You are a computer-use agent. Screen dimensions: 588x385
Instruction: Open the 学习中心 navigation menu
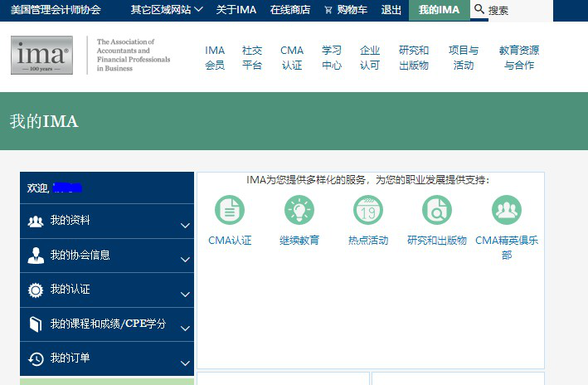[332, 57]
